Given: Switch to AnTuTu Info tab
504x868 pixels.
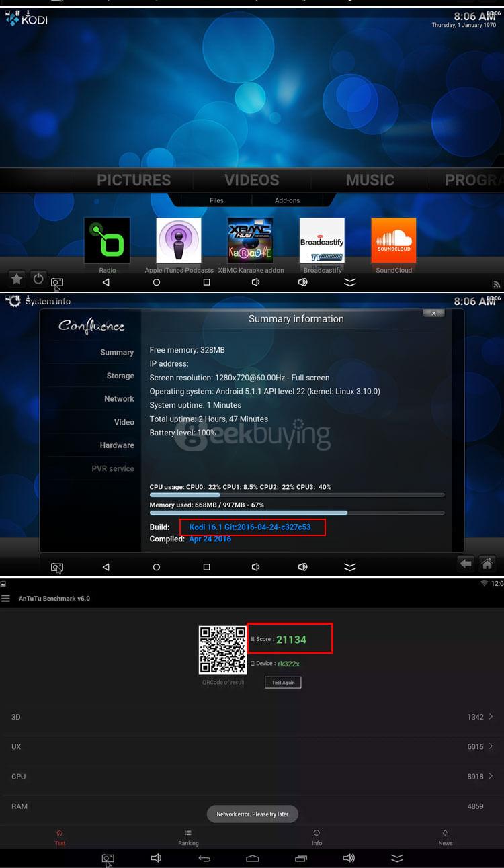Looking at the screenshot, I should click(317, 838).
